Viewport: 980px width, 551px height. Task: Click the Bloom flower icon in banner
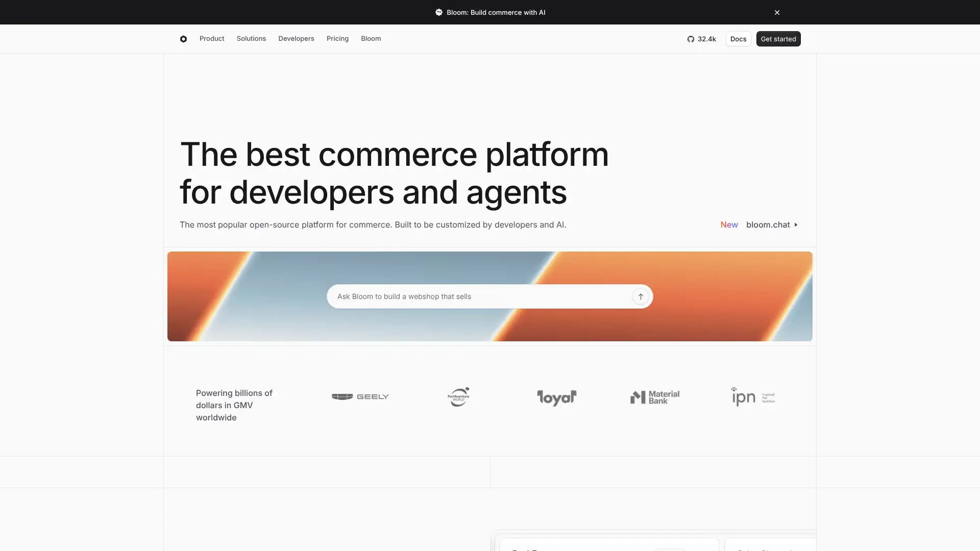[x=438, y=12]
